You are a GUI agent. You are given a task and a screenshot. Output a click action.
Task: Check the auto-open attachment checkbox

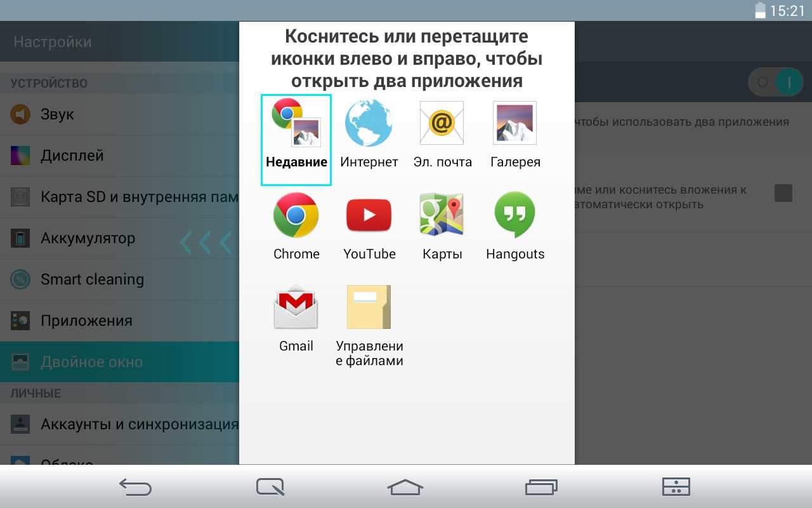click(783, 193)
